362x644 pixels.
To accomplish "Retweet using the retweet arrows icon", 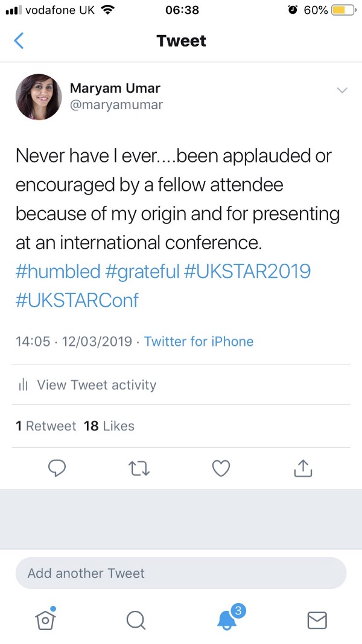I will click(x=139, y=468).
